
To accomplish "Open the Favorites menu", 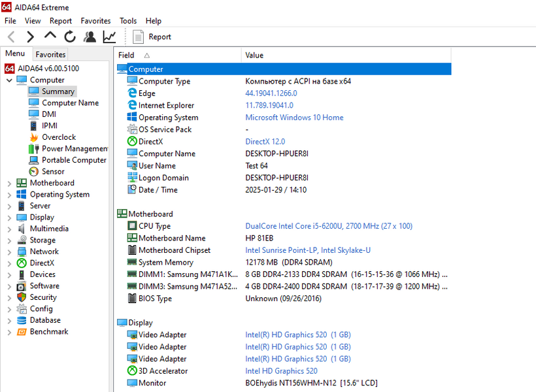I will [95, 21].
